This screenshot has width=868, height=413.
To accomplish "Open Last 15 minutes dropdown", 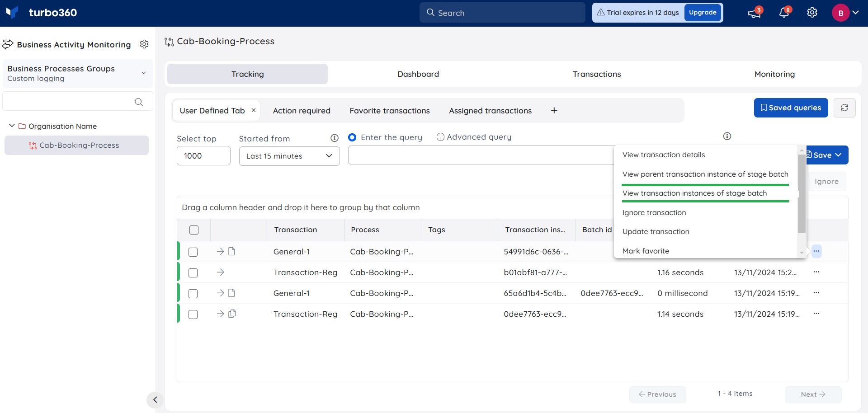I will [x=289, y=156].
